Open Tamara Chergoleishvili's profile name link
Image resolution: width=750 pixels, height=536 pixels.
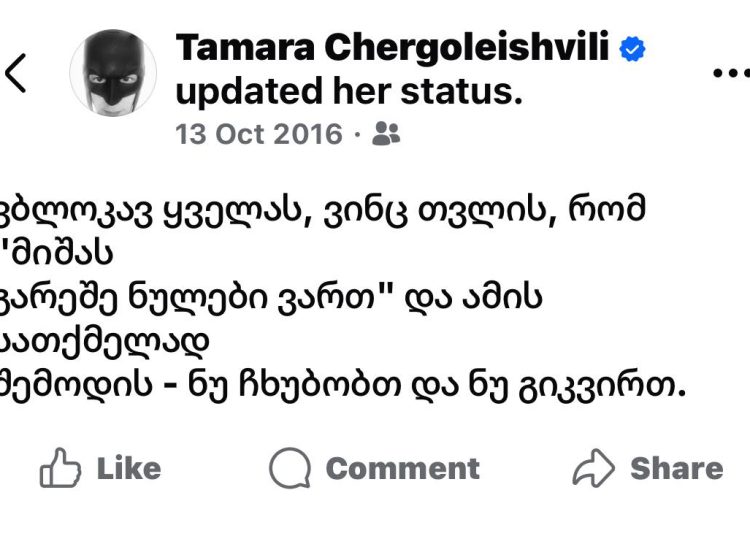pos(393,48)
